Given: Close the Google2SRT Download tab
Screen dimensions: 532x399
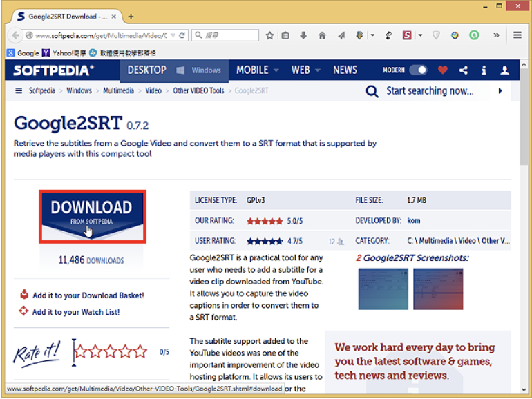Looking at the screenshot, I should point(114,17).
